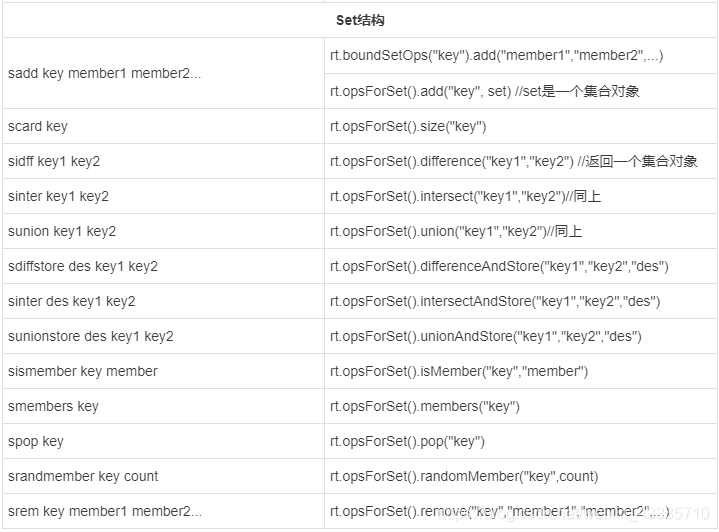Click the opsForSet pop code cell
Screen dimensions: 719x532
(407, 442)
